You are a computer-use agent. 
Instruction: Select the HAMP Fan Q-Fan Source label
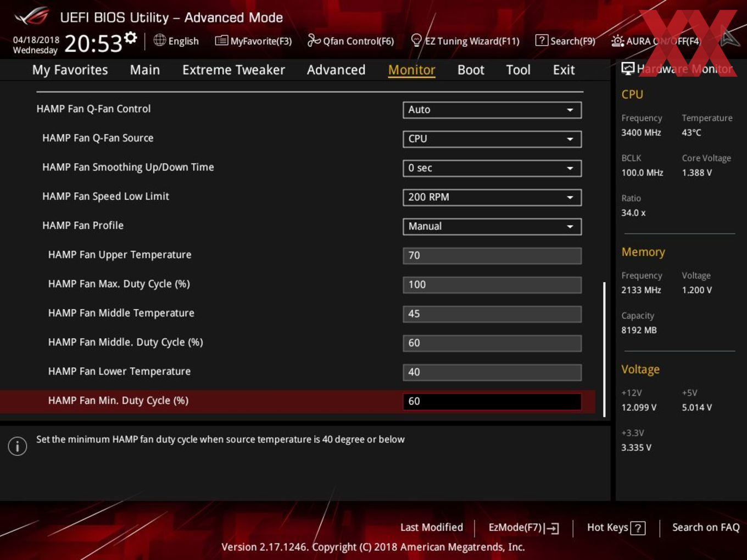pyautogui.click(x=98, y=138)
